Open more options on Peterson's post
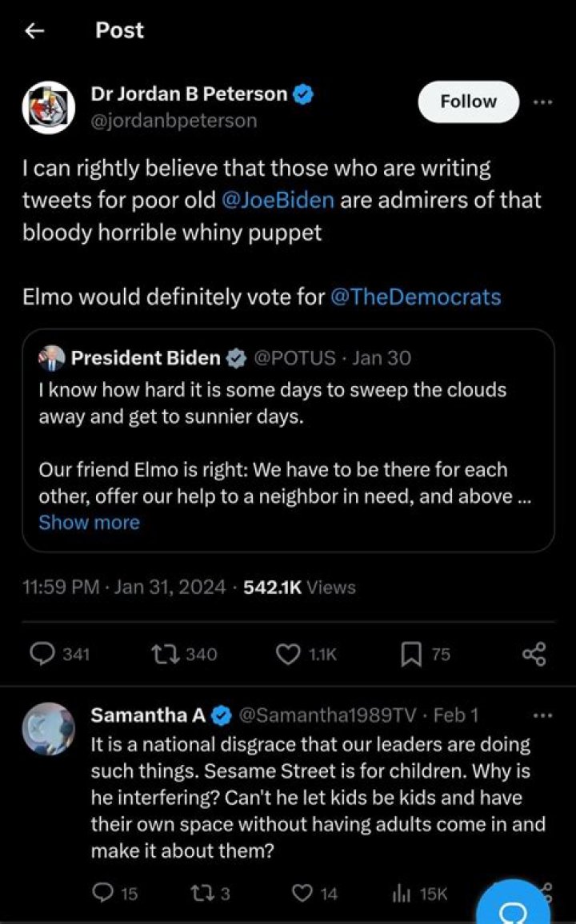The height and width of the screenshot is (924, 576). [x=543, y=102]
